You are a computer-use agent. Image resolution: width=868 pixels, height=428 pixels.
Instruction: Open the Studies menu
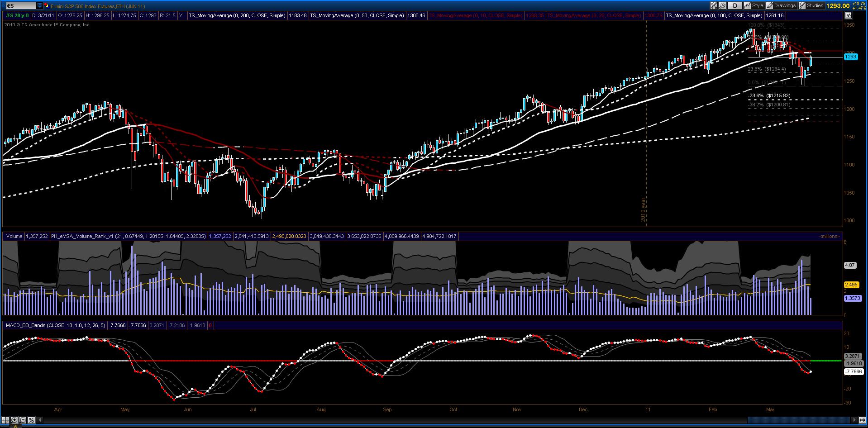coord(811,5)
